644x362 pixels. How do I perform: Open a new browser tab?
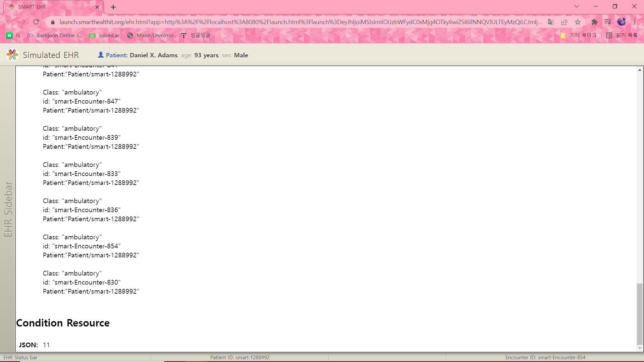(113, 7)
